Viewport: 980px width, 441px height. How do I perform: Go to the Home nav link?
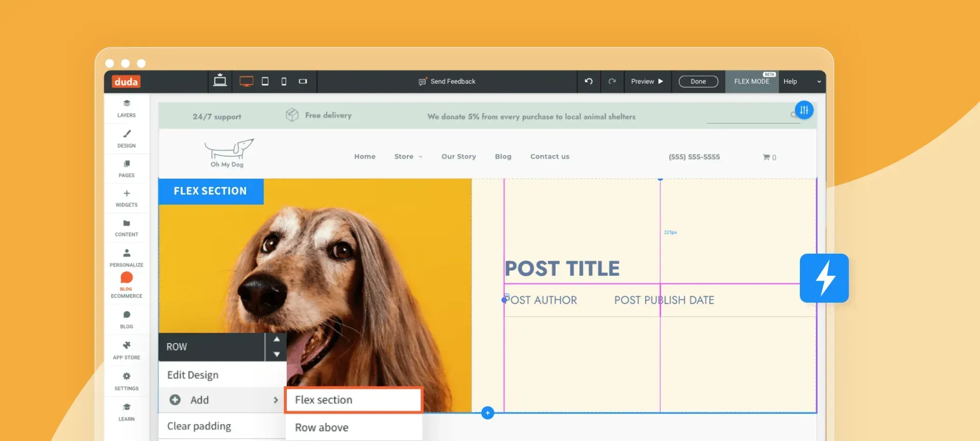pyautogui.click(x=365, y=157)
